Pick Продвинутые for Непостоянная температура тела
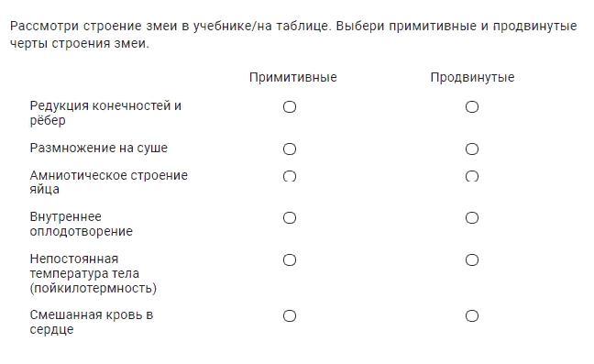Viewport: 594px width, 364px height. [x=472, y=259]
